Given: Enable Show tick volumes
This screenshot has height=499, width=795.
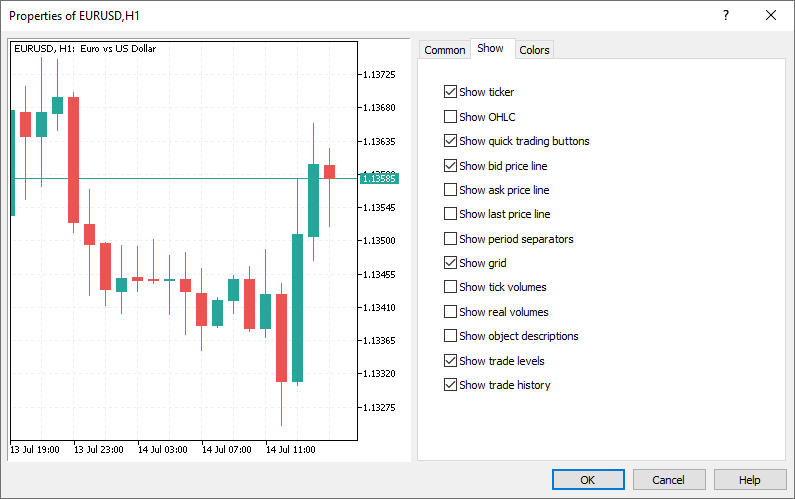Looking at the screenshot, I should click(x=450, y=287).
